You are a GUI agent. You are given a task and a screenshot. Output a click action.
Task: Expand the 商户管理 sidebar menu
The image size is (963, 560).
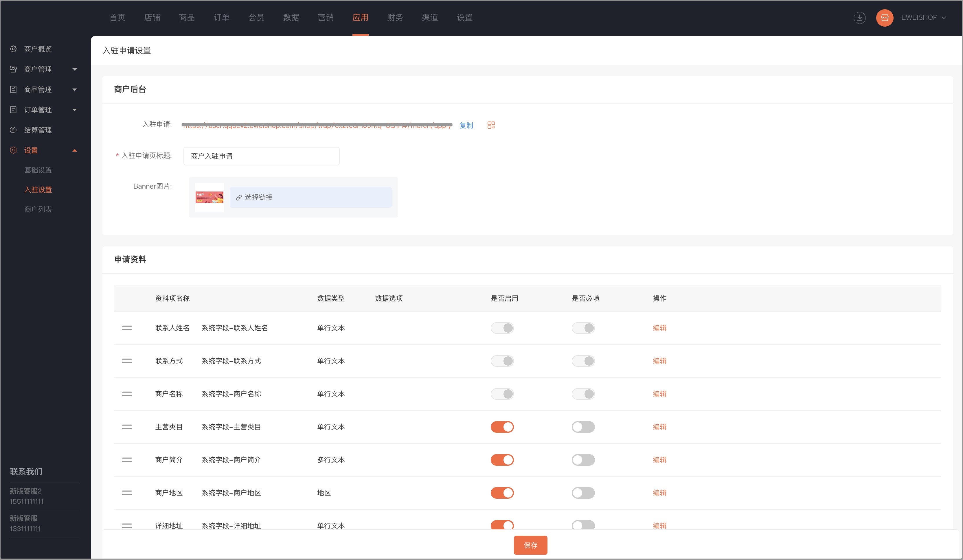[x=44, y=69]
